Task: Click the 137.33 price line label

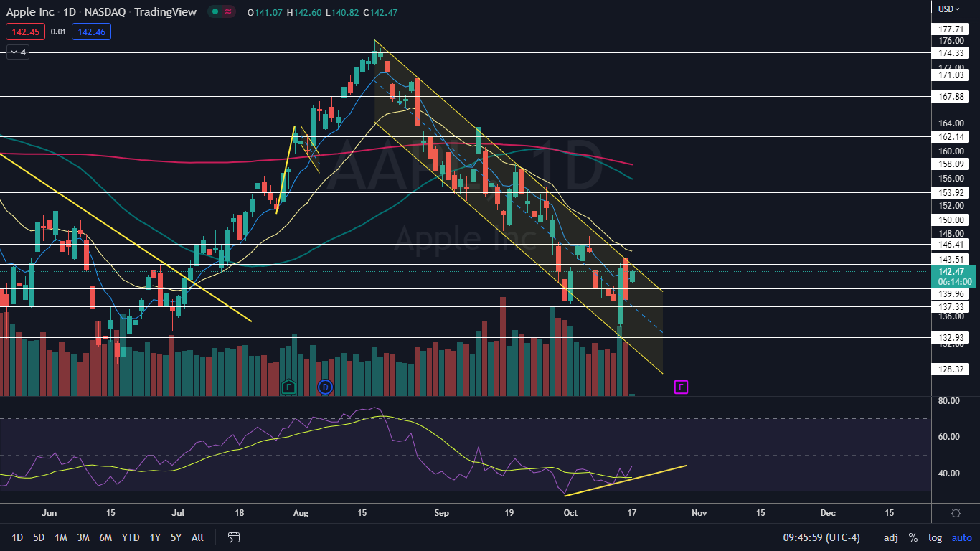Action: 951,306
